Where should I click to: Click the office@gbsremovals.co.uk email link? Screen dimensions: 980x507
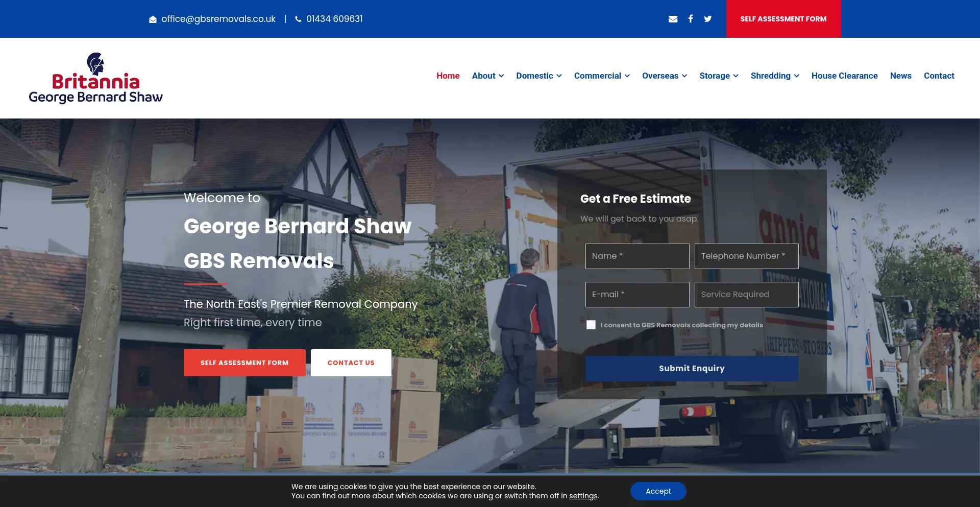pos(218,19)
